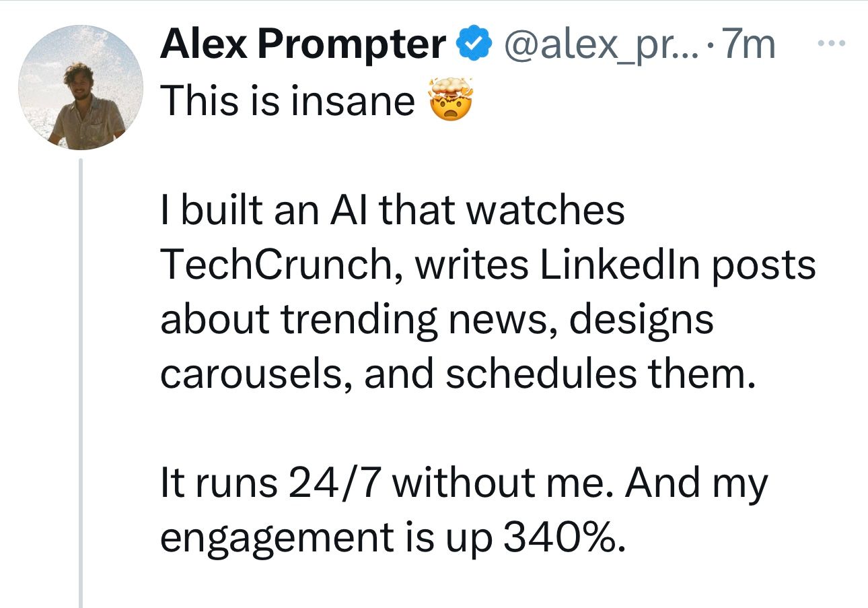Click the word "designs" in the tweet
The width and height of the screenshot is (868, 608).
pos(641,320)
